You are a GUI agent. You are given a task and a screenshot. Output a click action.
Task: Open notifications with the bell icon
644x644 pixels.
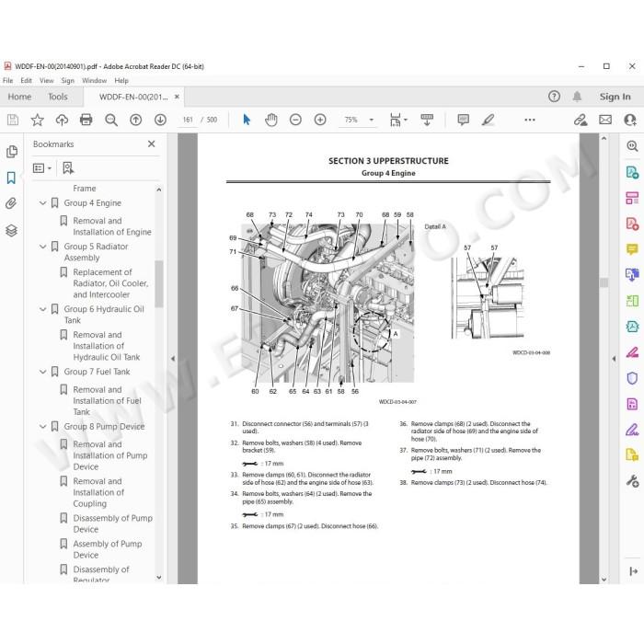[x=577, y=97]
